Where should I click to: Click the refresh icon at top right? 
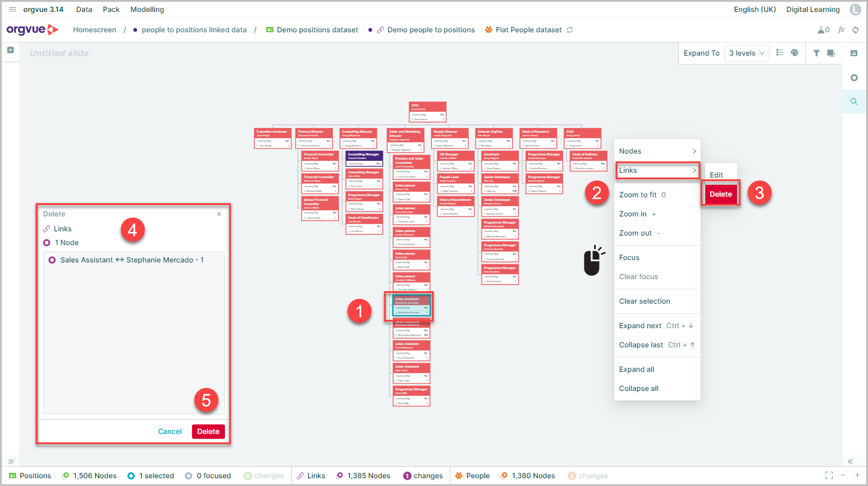pyautogui.click(x=855, y=30)
